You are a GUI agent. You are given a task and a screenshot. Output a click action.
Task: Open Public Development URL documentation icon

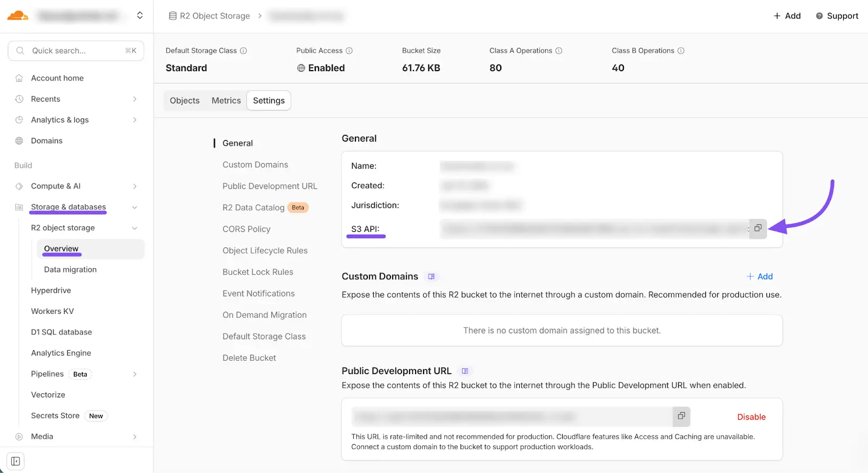pyautogui.click(x=465, y=371)
